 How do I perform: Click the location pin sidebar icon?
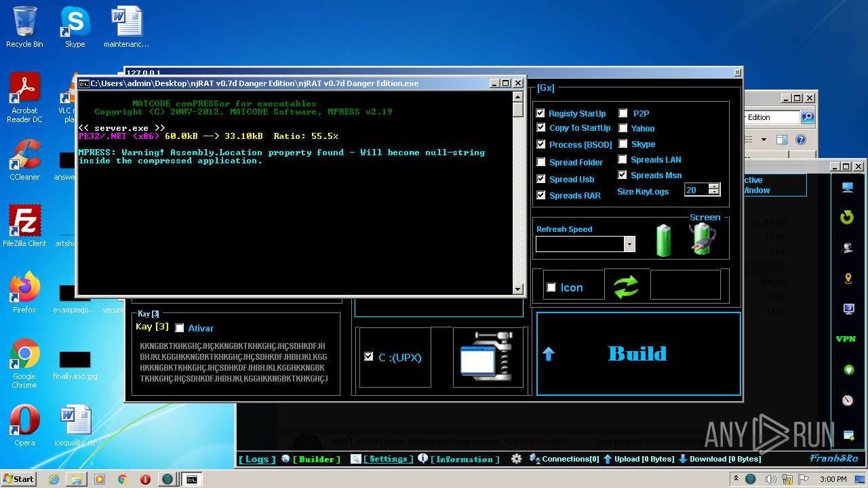pos(848,279)
